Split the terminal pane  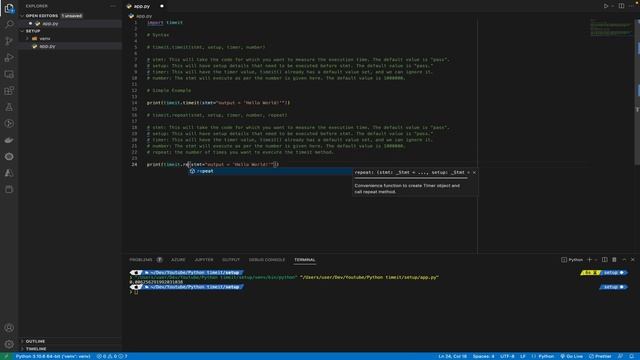tap(604, 260)
